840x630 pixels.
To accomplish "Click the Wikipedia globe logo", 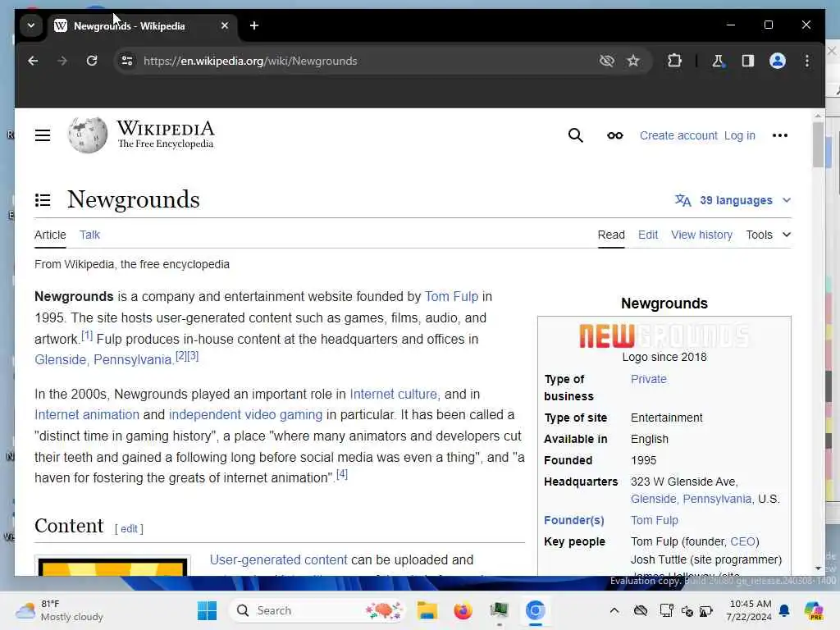I will pyautogui.click(x=88, y=135).
